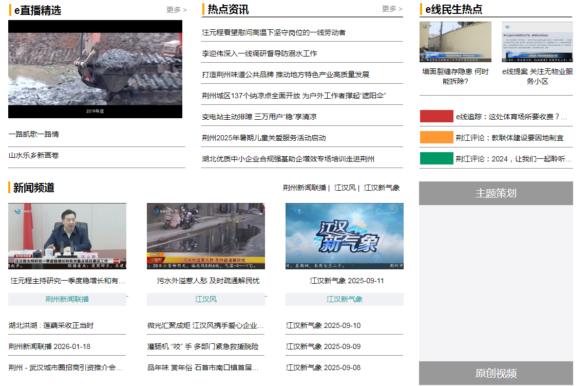This screenshot has height=386, width=588.
Task: Open the 一路凯歌一路情 link
Action: tap(34, 134)
